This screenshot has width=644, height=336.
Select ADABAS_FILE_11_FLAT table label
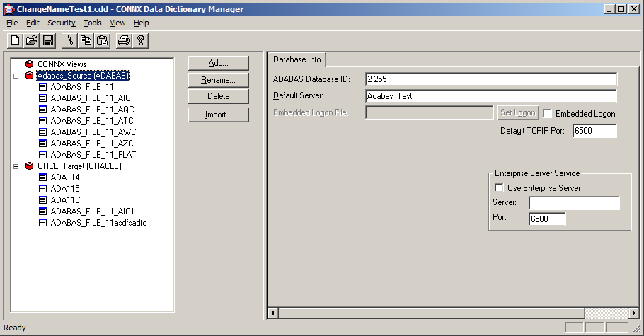(x=93, y=155)
